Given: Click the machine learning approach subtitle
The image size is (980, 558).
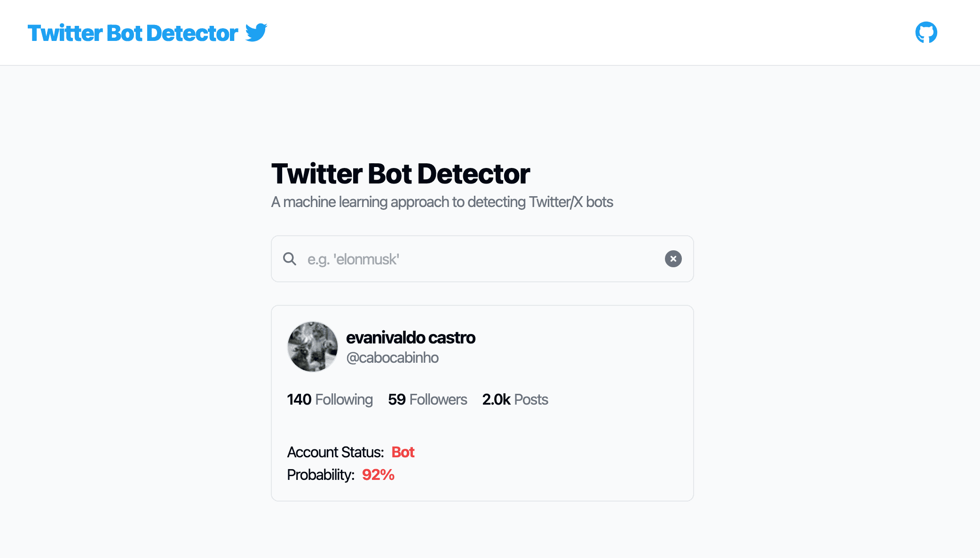Looking at the screenshot, I should coord(442,202).
